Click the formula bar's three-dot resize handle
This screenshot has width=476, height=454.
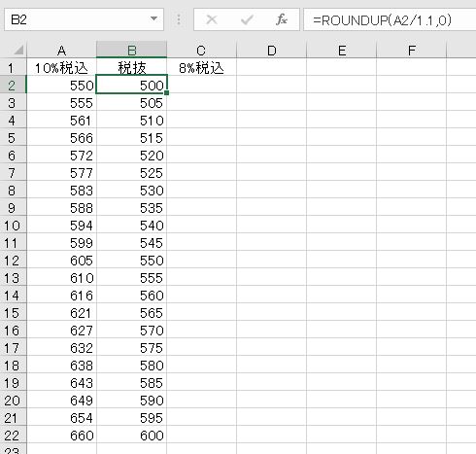click(179, 19)
